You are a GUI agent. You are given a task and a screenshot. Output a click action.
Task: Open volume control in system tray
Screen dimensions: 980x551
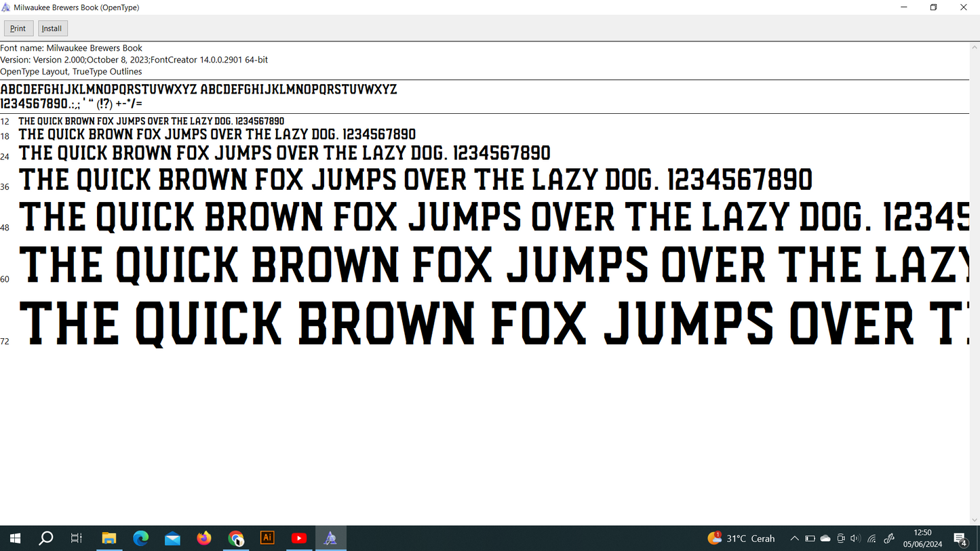pyautogui.click(x=855, y=539)
